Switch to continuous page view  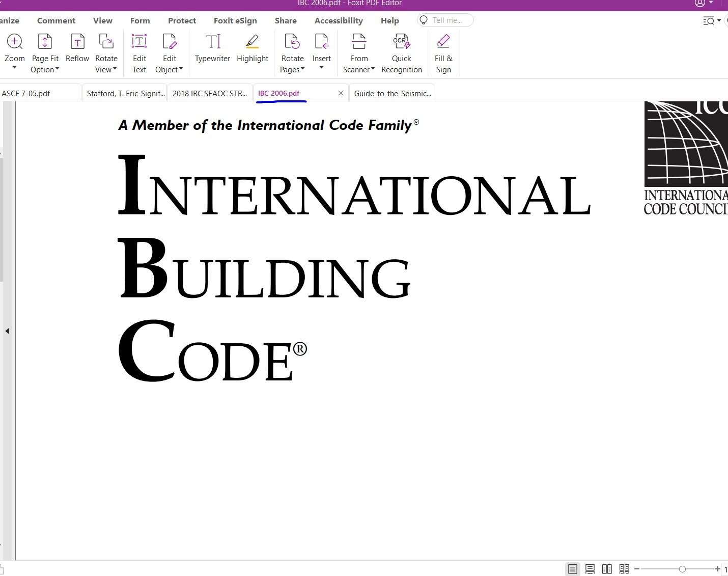coord(590,569)
